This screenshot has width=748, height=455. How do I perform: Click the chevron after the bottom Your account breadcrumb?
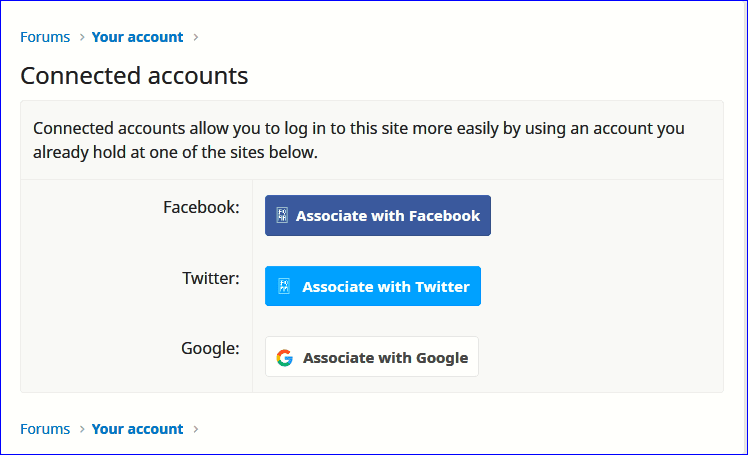[196, 429]
